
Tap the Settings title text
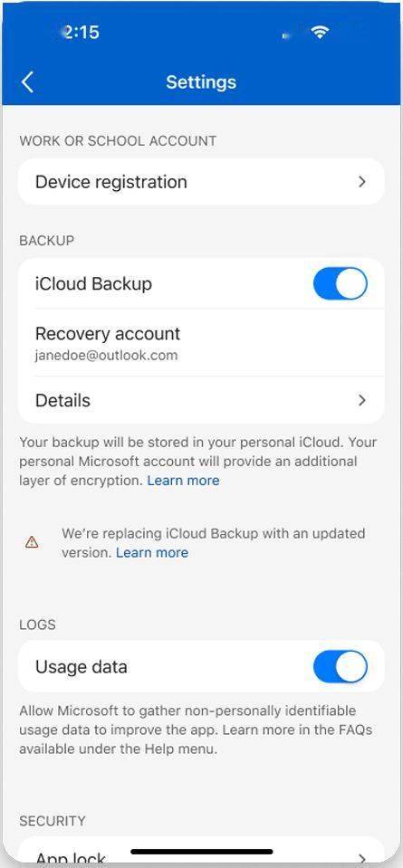click(201, 82)
